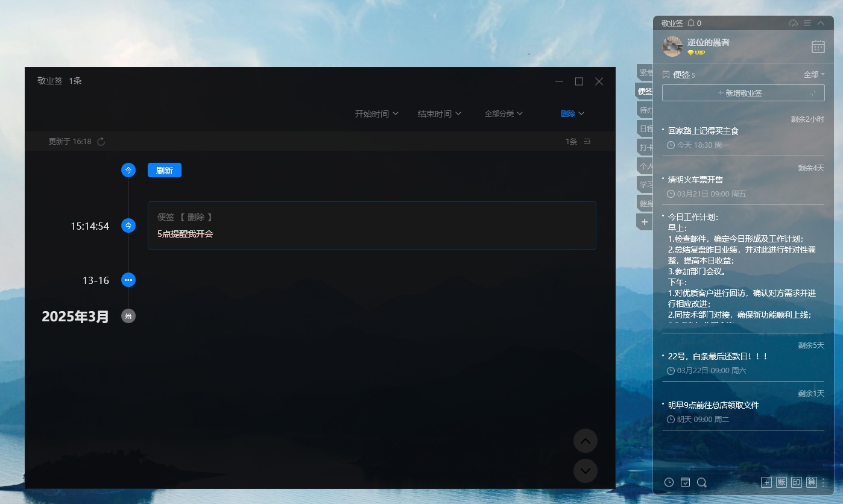Viewport: 843px width, 504px height.
Task: Select the 待办 side tab
Action: (x=645, y=110)
